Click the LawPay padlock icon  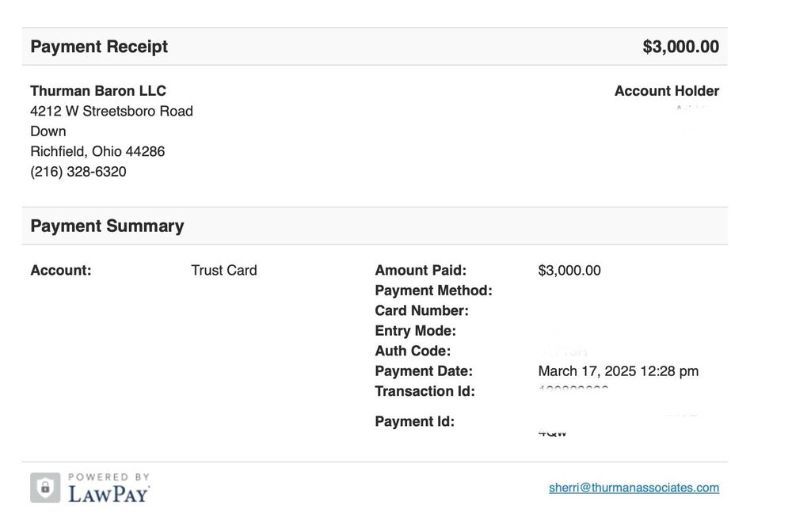[45, 488]
